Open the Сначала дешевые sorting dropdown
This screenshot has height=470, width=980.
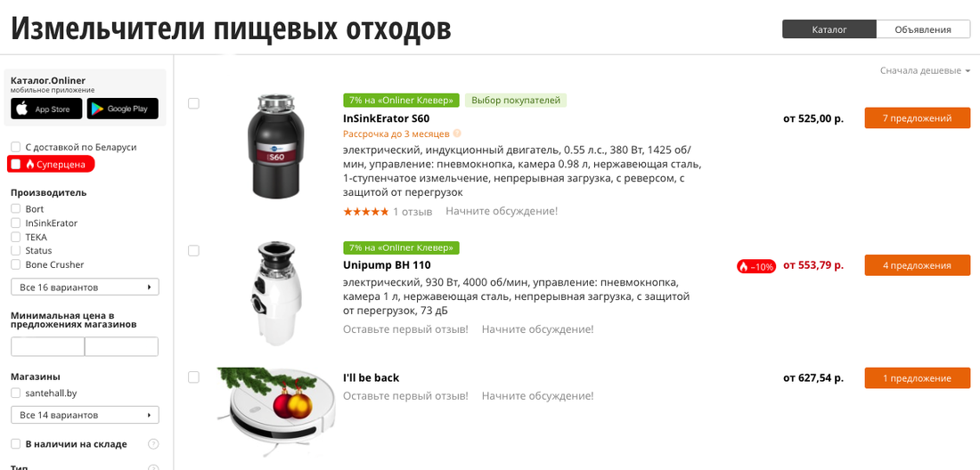(925, 70)
